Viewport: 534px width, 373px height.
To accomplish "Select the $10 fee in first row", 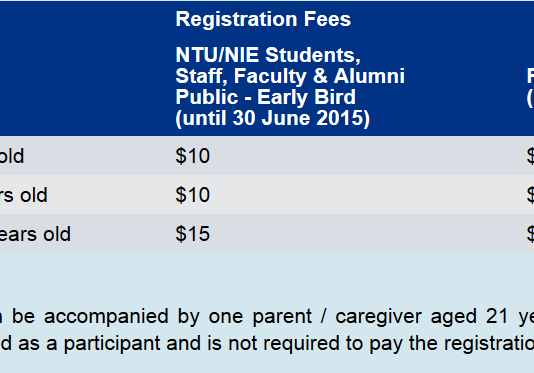I will [x=192, y=156].
